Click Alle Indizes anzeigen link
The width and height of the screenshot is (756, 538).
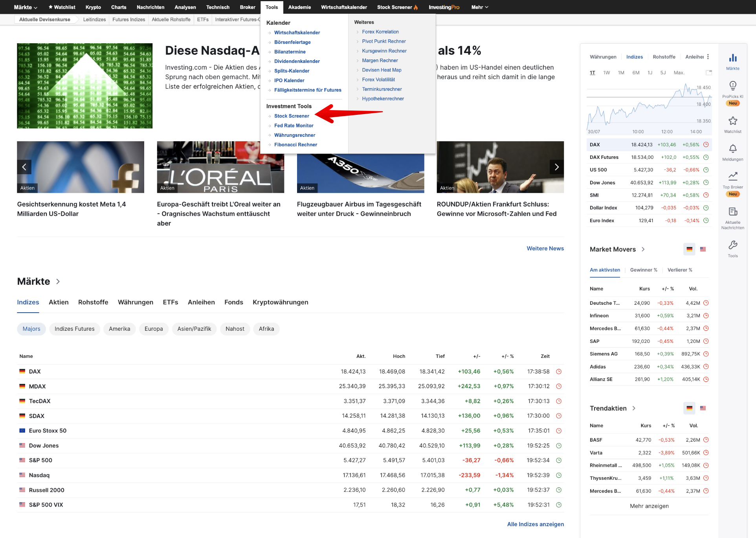[x=535, y=524]
